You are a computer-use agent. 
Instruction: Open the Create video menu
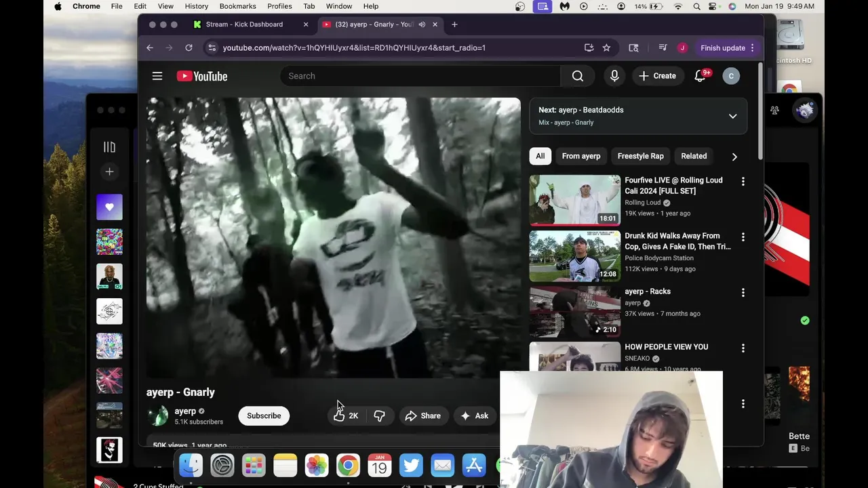657,76
